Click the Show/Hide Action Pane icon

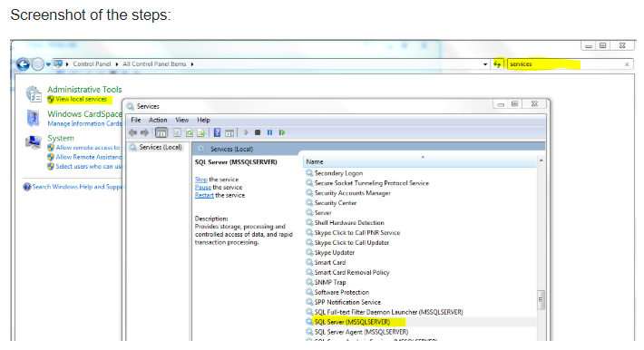[229, 132]
